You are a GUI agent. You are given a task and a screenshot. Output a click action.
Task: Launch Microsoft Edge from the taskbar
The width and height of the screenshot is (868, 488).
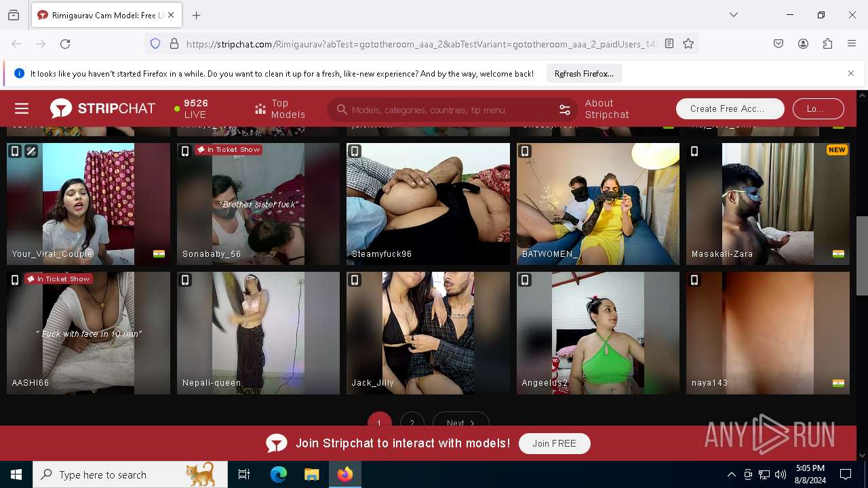(279, 474)
